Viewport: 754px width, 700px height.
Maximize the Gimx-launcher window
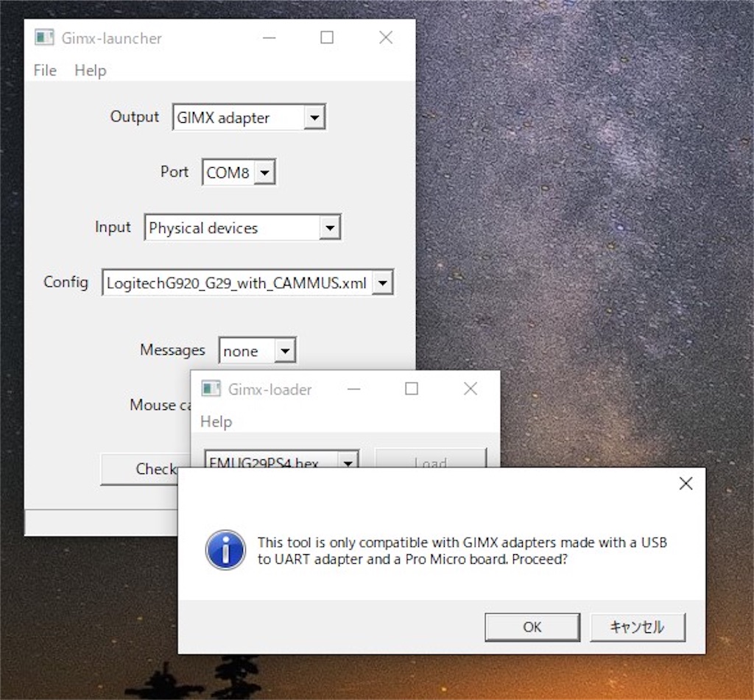click(x=327, y=38)
